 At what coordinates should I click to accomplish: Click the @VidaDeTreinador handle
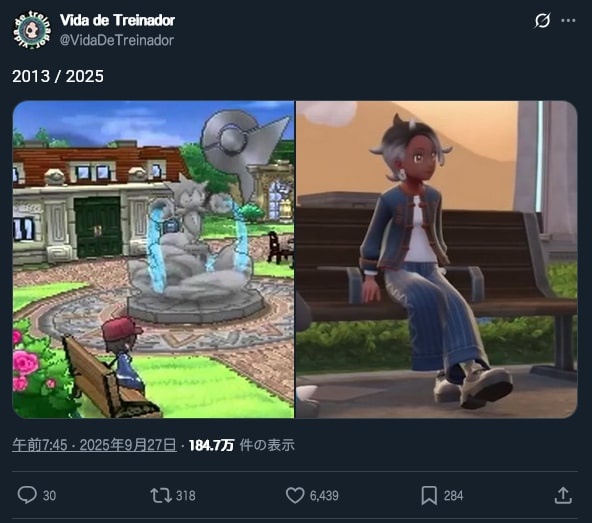point(117,40)
